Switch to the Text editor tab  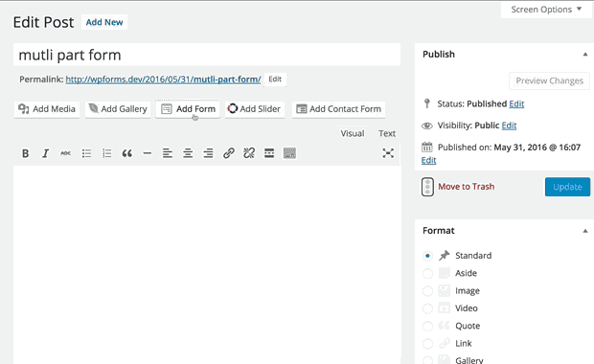(387, 133)
